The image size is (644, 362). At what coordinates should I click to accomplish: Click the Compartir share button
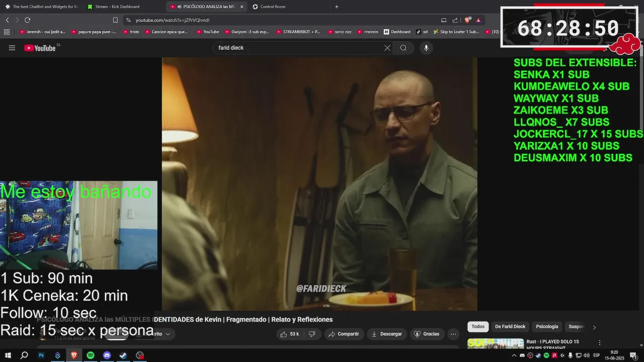coord(343,334)
